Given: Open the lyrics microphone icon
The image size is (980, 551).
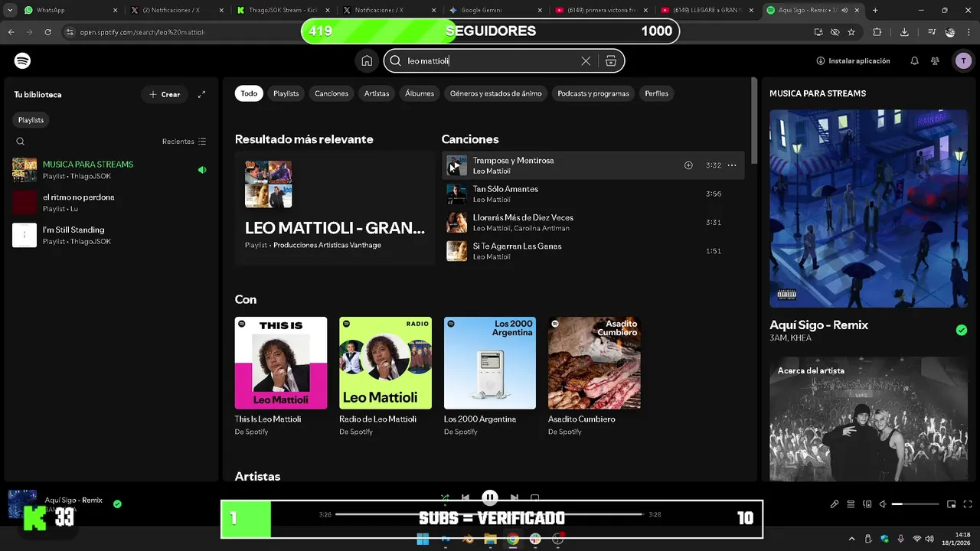Looking at the screenshot, I should click(x=835, y=504).
